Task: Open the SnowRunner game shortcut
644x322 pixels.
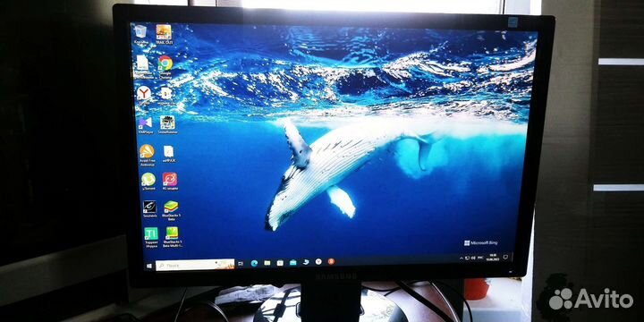Action: (x=167, y=124)
